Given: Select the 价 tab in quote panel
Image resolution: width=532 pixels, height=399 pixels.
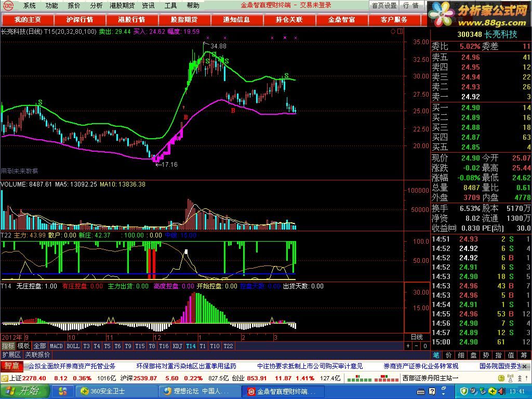Looking at the screenshot, I should [449, 355].
